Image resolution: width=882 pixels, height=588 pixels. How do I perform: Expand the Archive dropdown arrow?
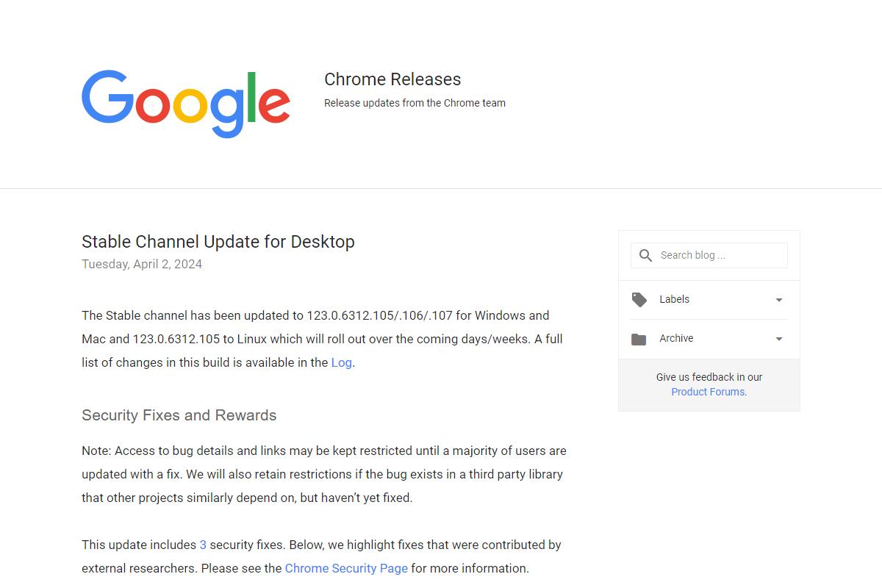pos(779,339)
